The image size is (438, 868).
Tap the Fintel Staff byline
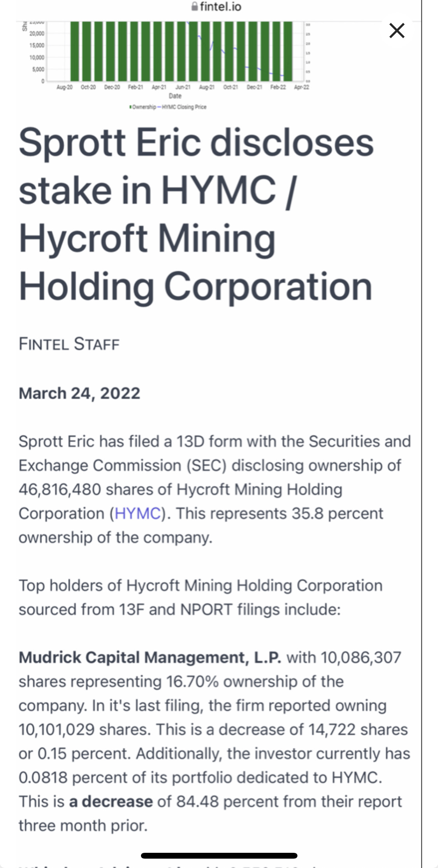coord(69,344)
